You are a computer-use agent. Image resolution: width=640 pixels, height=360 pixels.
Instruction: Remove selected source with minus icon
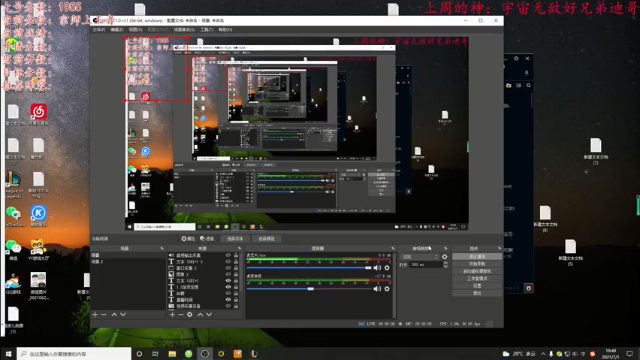point(181,315)
